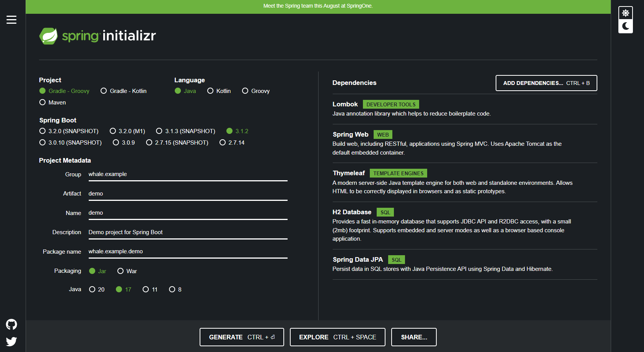This screenshot has height=352, width=644.
Task: Select the Spring Web dependency entry
Action: pos(465,143)
